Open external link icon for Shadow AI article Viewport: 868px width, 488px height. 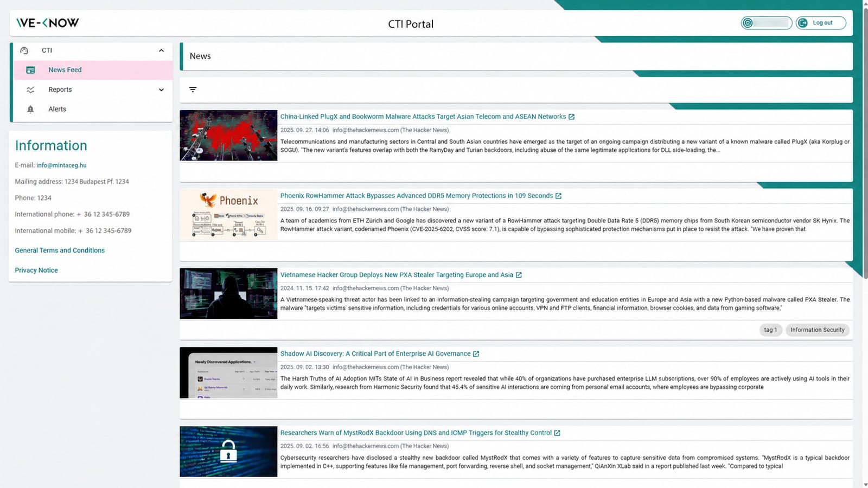(476, 354)
